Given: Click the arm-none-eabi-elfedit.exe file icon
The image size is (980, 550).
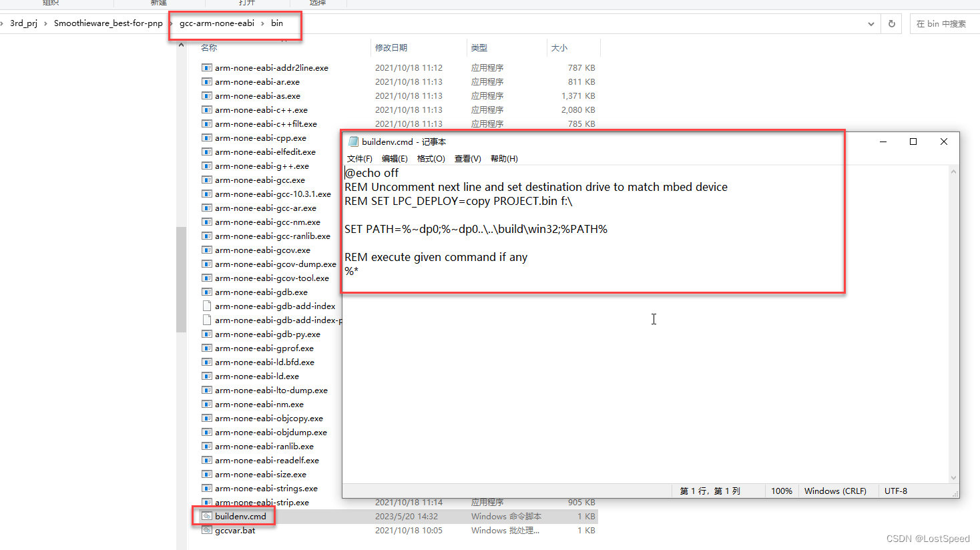Looking at the screenshot, I should click(207, 152).
